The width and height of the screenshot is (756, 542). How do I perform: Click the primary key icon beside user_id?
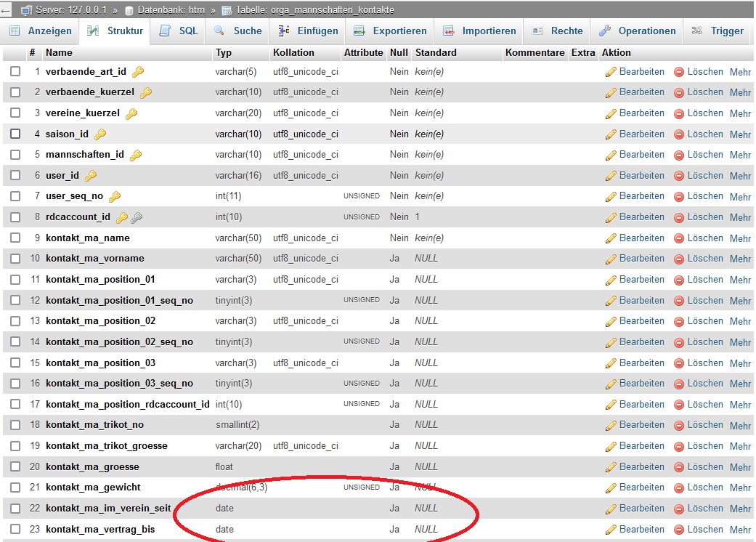click(91, 176)
